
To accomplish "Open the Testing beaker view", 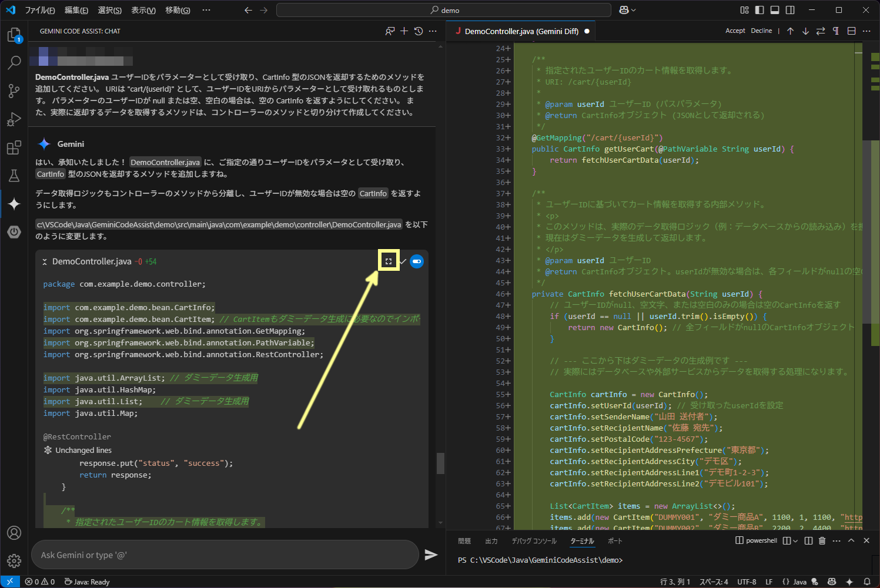I will [x=14, y=176].
